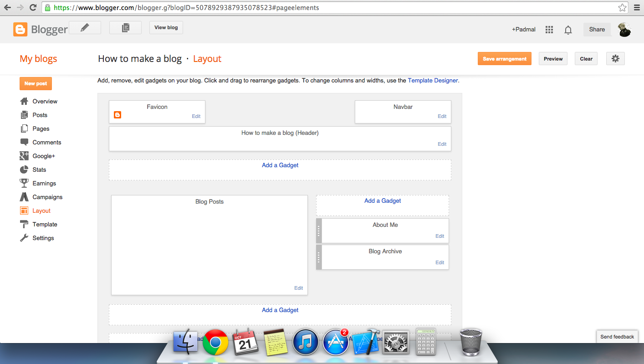This screenshot has height=364, width=644.
Task: Show notifications via the bell icon
Action: pyautogui.click(x=568, y=30)
